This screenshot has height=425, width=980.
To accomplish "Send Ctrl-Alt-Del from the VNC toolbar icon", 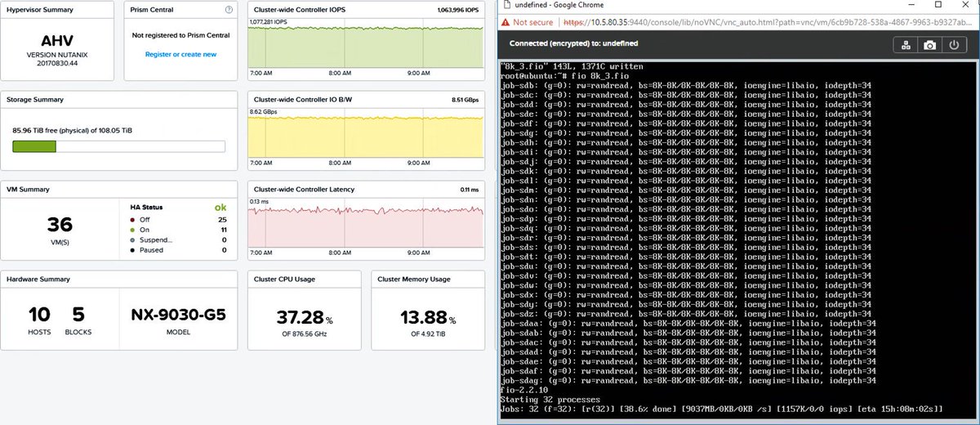I will (906, 45).
